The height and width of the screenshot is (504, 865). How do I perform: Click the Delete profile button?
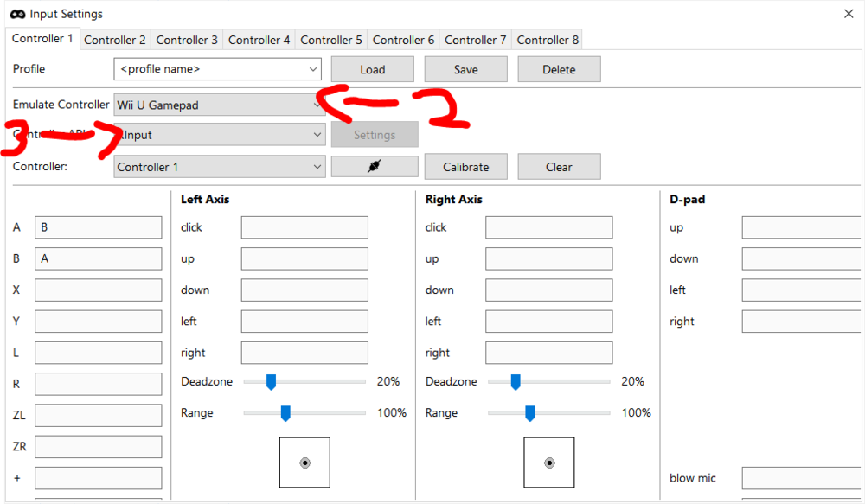point(559,69)
